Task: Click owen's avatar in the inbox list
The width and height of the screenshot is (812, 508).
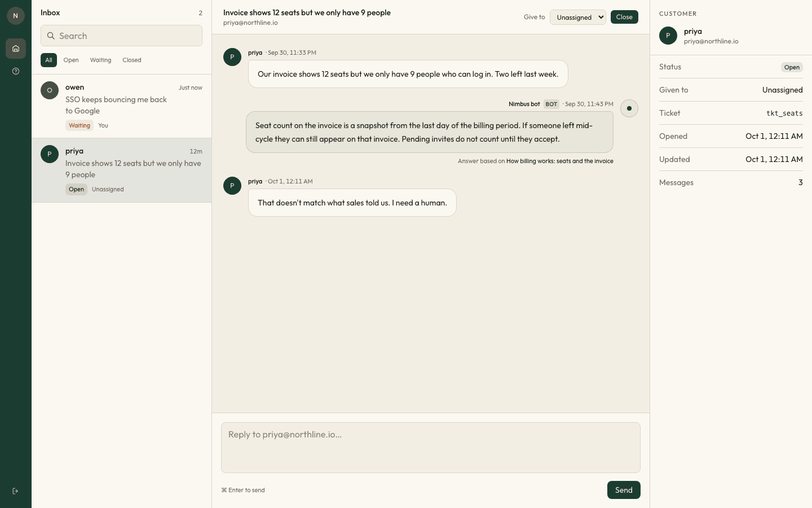Action: pyautogui.click(x=50, y=90)
